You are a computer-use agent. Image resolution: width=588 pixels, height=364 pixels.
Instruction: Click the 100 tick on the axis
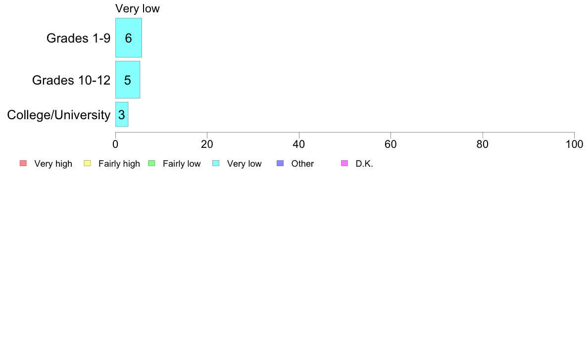[574, 144]
